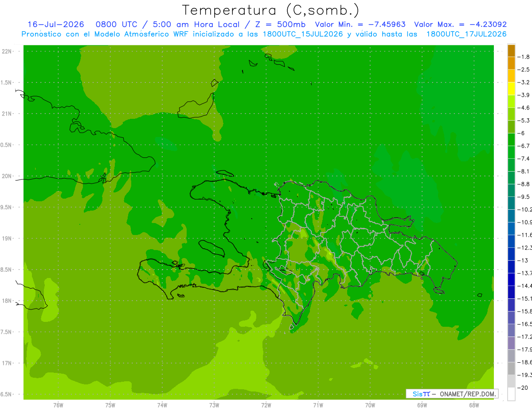The width and height of the screenshot is (532, 411).
Task: Click the '-14.4' color bar label
Action: coord(524,286)
